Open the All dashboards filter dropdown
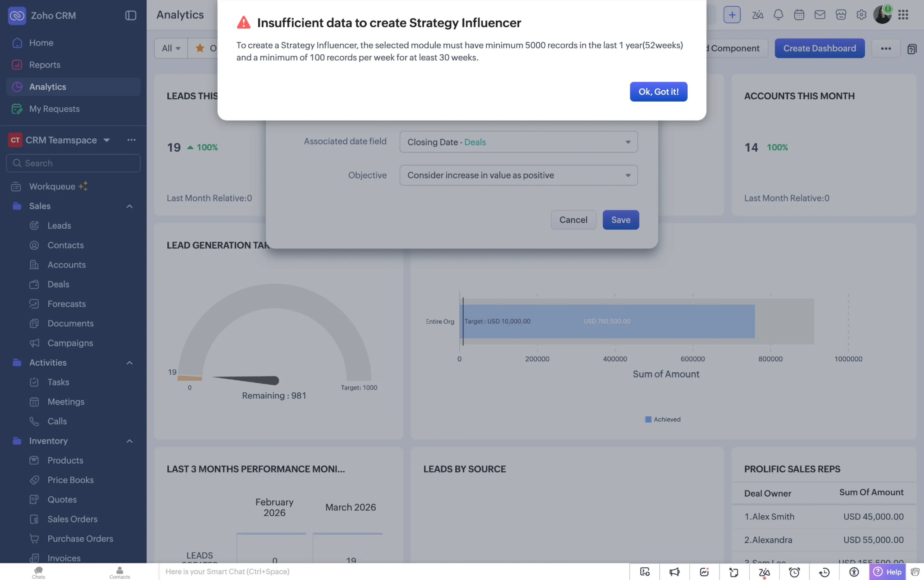The width and height of the screenshot is (924, 580). (x=171, y=48)
